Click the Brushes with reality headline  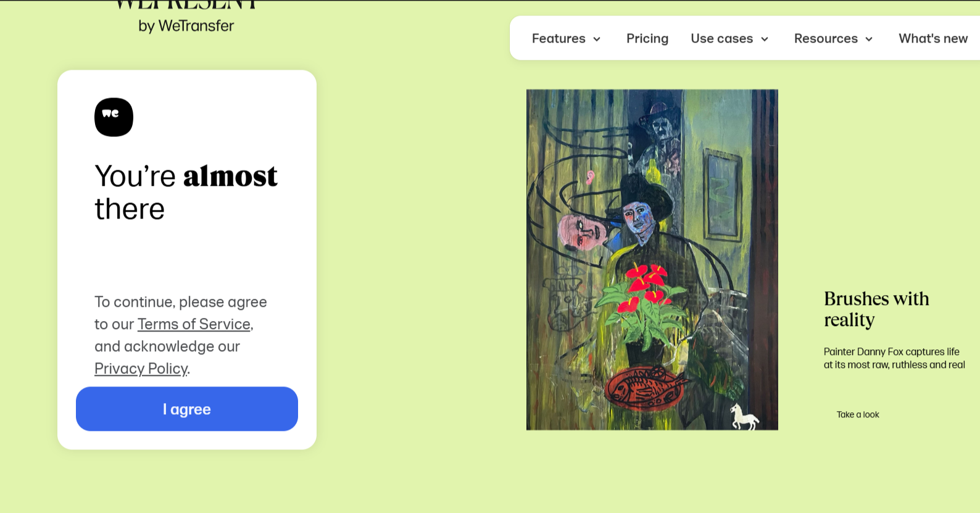(876, 309)
